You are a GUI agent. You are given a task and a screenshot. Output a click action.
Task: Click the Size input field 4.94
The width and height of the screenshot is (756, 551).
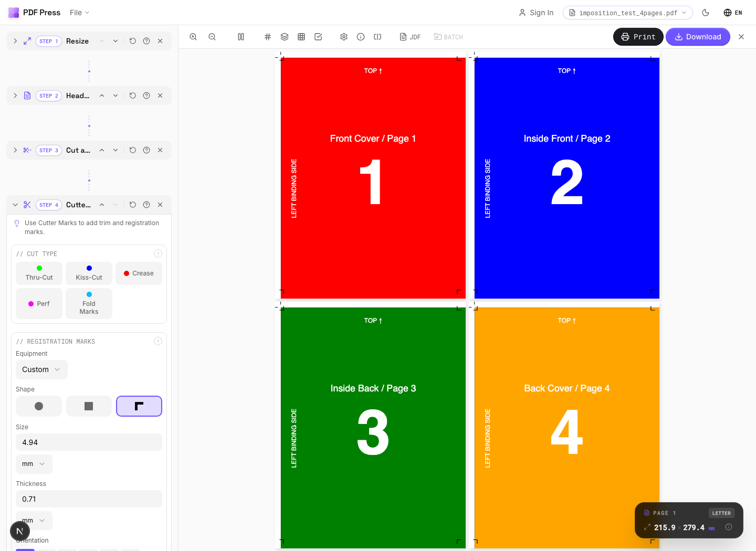tap(89, 442)
